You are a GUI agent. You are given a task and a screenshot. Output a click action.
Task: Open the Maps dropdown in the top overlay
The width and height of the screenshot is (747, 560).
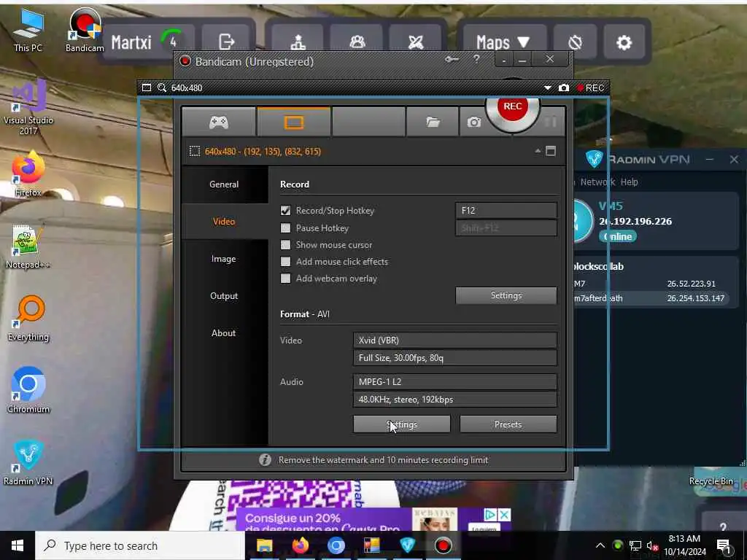tap(503, 42)
